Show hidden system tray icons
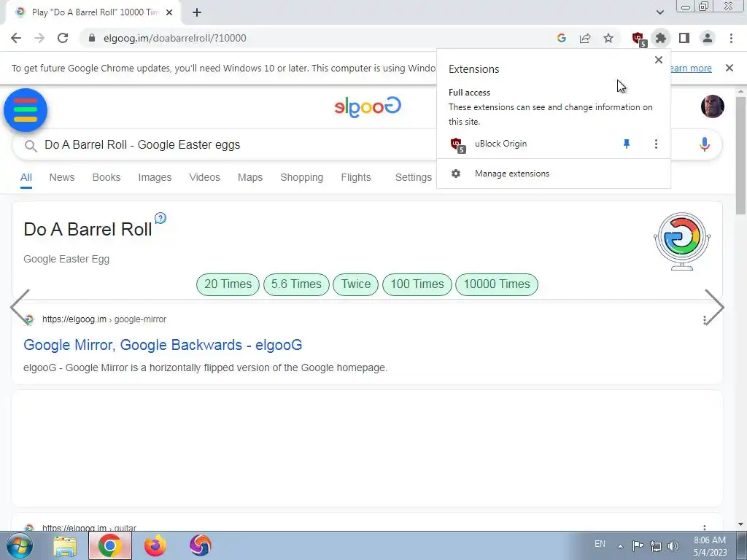Image resolution: width=747 pixels, height=560 pixels. click(620, 546)
